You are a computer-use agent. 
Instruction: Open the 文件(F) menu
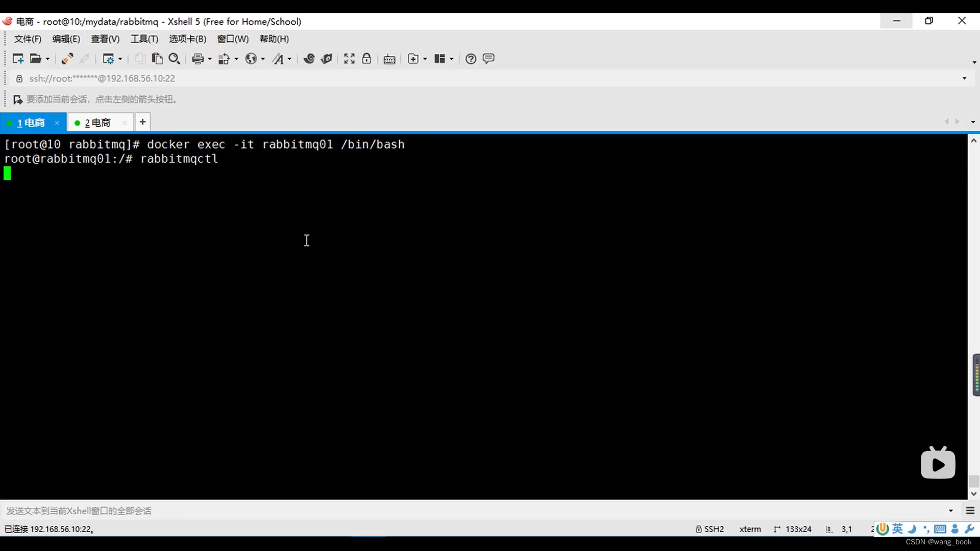[x=28, y=39]
